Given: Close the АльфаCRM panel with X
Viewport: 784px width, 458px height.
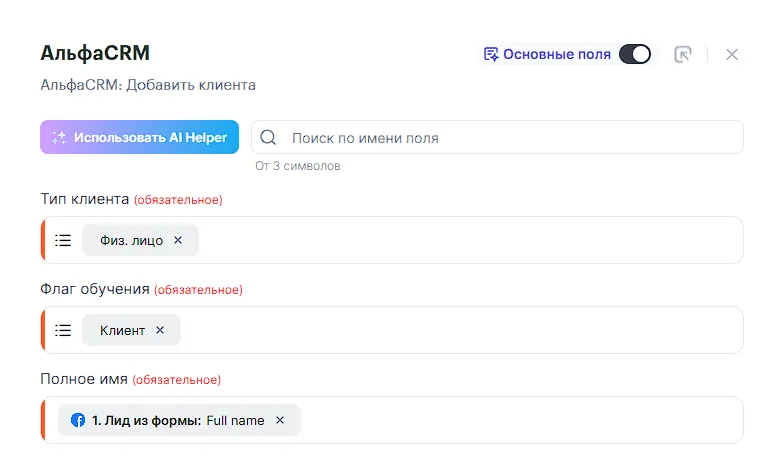Looking at the screenshot, I should [732, 54].
